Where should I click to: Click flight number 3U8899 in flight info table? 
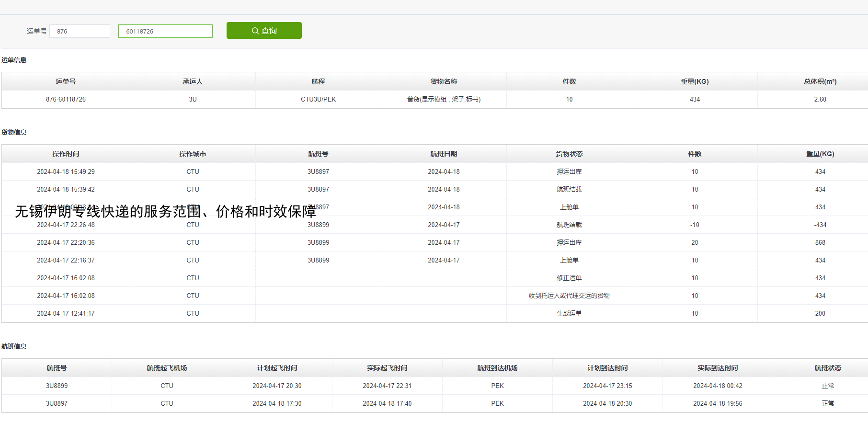(x=57, y=386)
